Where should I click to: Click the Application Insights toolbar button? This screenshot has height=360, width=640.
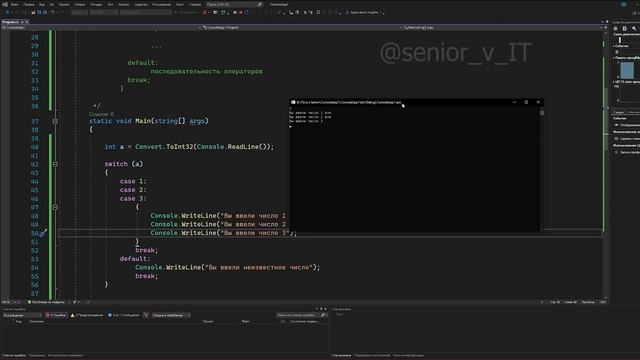(x=364, y=13)
